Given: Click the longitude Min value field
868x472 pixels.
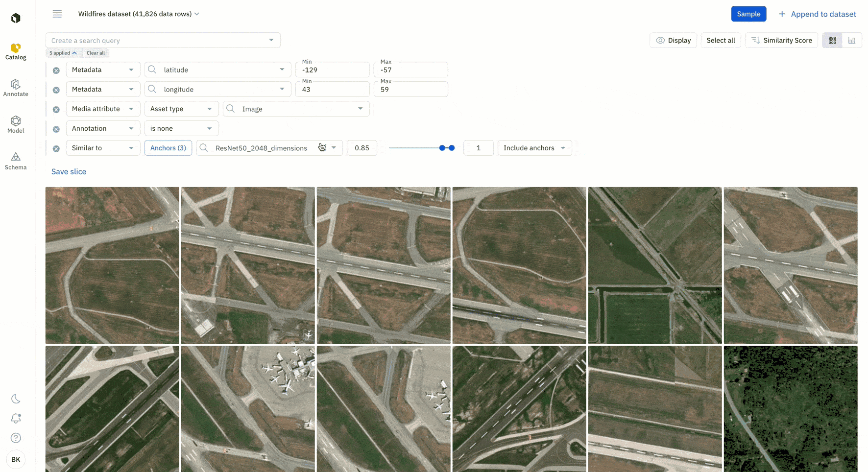Looking at the screenshot, I should click(x=332, y=89).
